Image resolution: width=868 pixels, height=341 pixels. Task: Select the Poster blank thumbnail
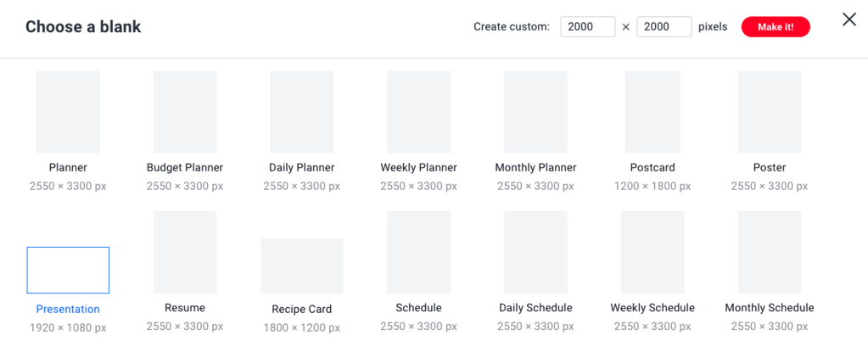(770, 112)
